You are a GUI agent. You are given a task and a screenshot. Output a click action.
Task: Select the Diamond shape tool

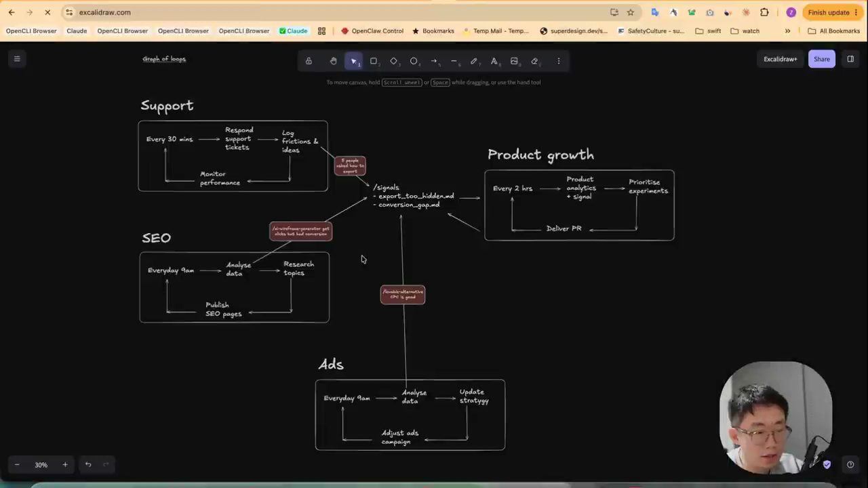click(x=394, y=61)
